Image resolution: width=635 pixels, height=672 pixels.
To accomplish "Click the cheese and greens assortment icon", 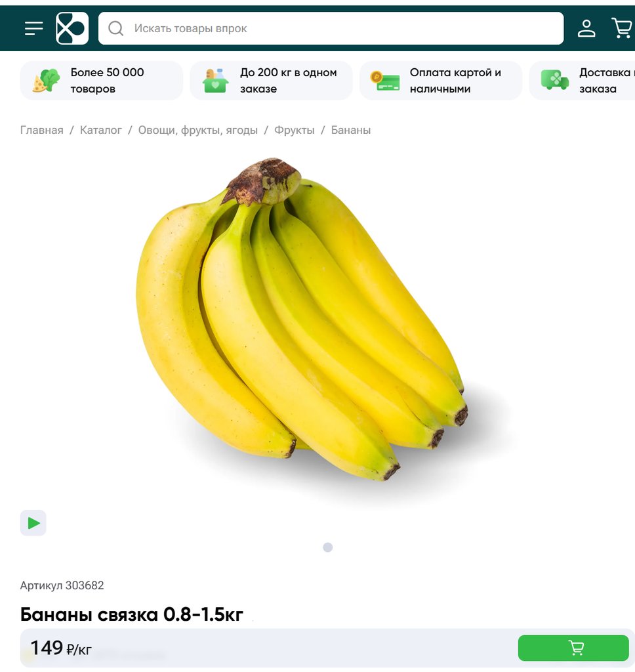I will tap(46, 80).
